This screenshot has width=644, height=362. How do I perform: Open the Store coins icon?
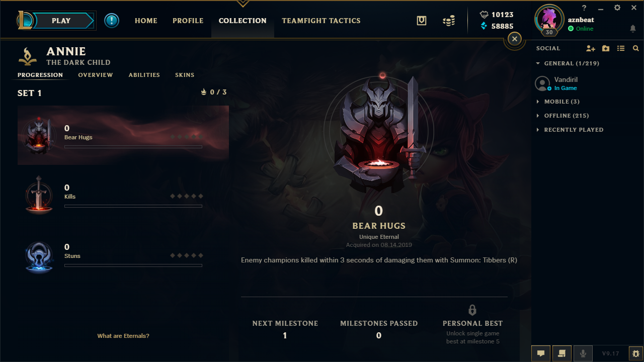click(449, 21)
